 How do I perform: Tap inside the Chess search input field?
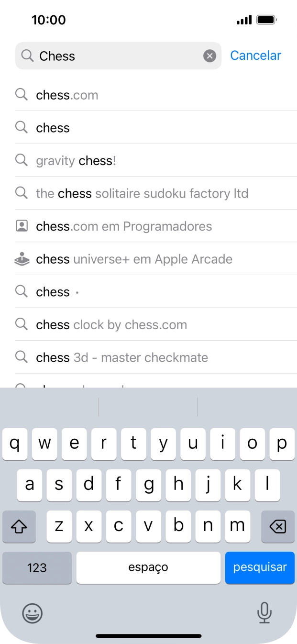pyautogui.click(x=120, y=56)
